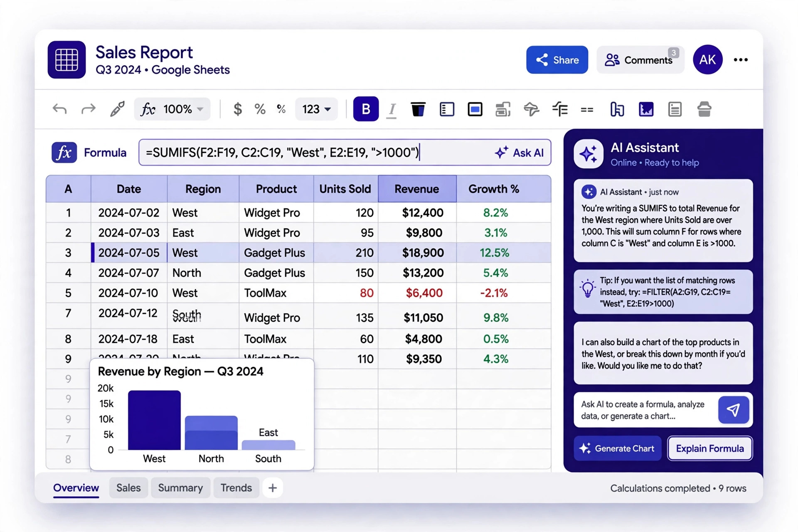Viewport: 798px width, 532px height.
Task: Click cell 2024-07-07 date
Action: pos(129,273)
